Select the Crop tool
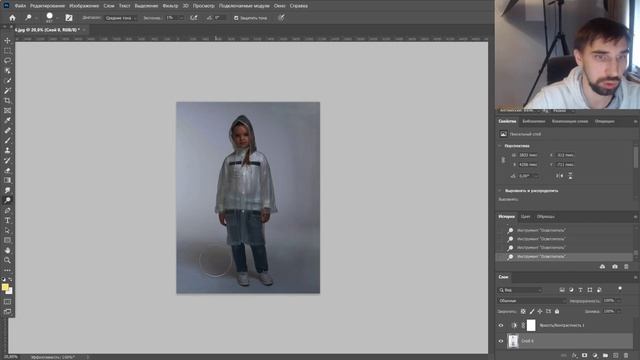 point(7,100)
